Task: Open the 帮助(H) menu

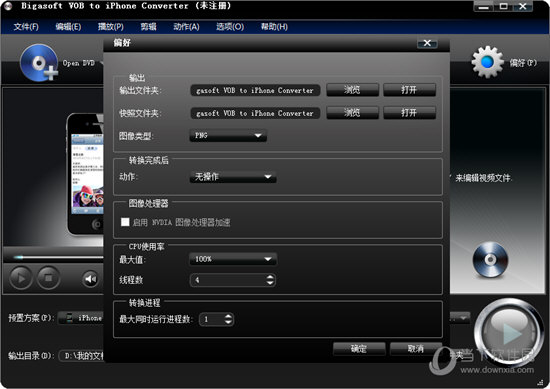Action: (x=274, y=27)
